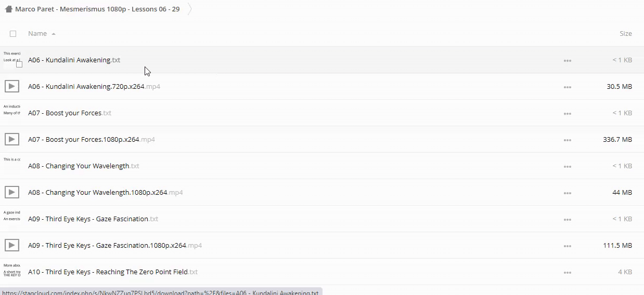The width and height of the screenshot is (644, 295).
Task: Click the text preview thumbnail of A10 Zero Point Field.txt
Action: (x=11, y=270)
